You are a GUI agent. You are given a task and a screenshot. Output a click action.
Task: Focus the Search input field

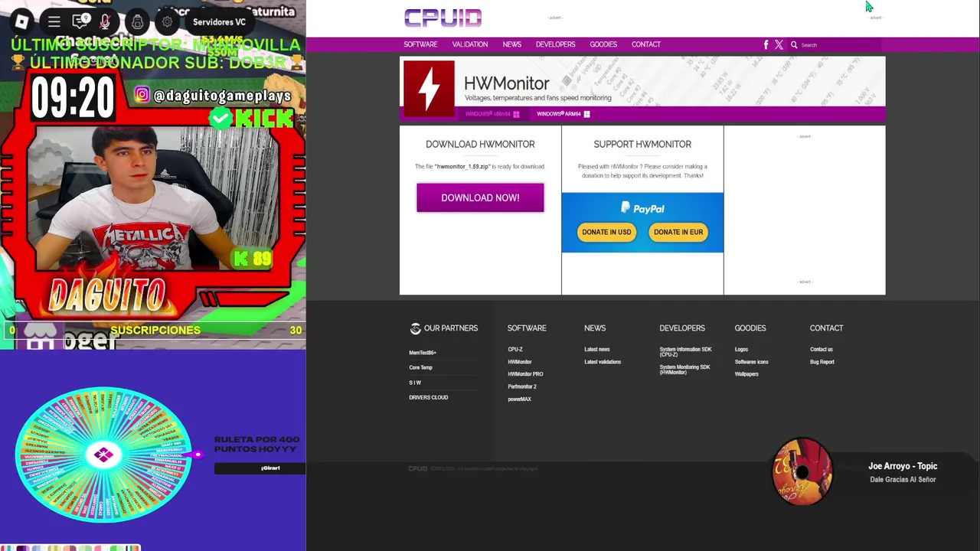[840, 44]
